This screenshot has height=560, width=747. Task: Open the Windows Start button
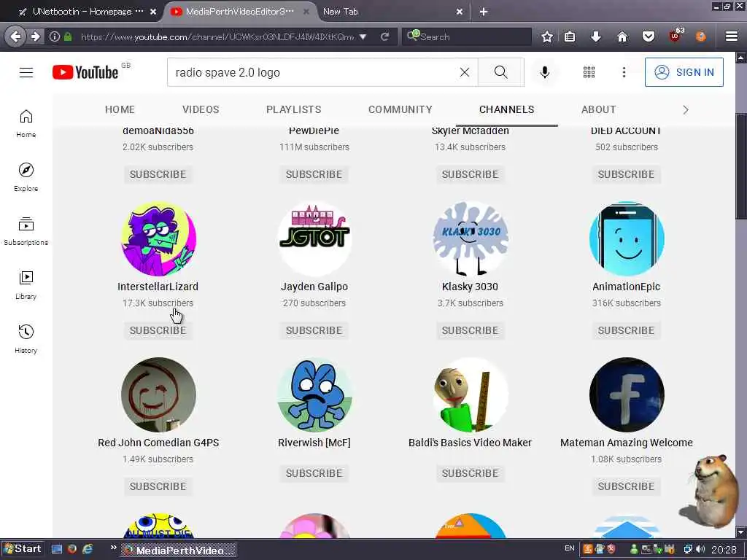pyautogui.click(x=23, y=549)
